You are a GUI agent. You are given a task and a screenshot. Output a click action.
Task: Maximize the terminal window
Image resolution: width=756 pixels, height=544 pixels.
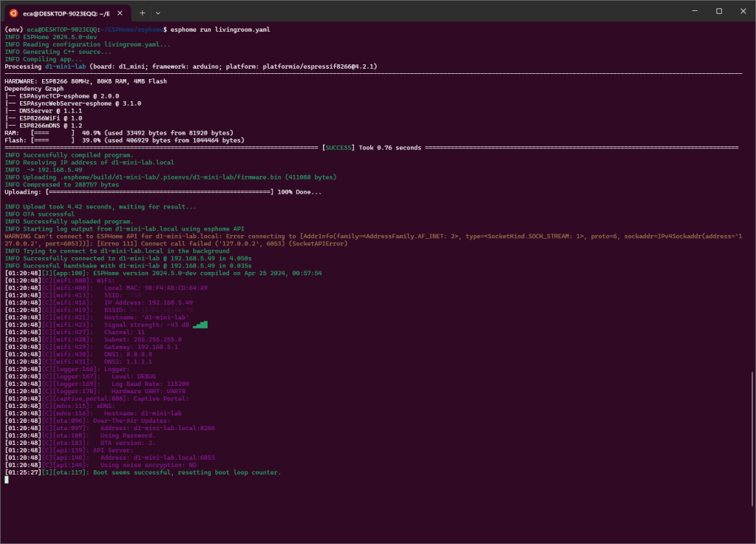pyautogui.click(x=718, y=11)
